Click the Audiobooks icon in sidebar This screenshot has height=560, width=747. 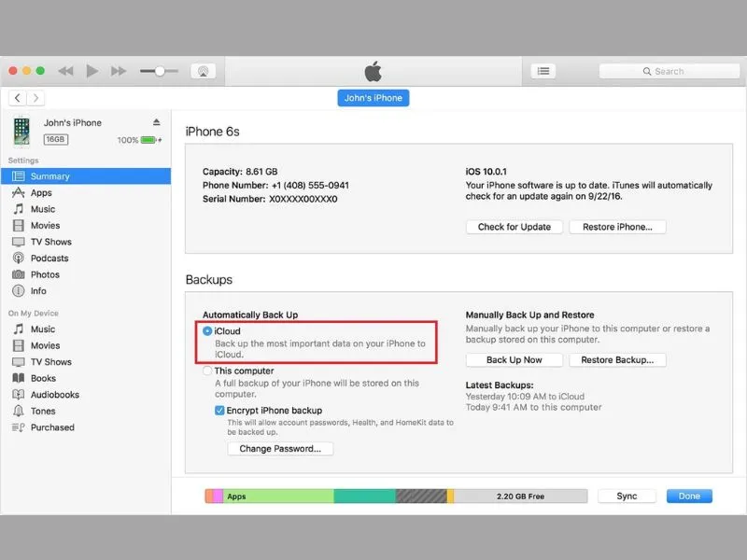click(x=18, y=394)
